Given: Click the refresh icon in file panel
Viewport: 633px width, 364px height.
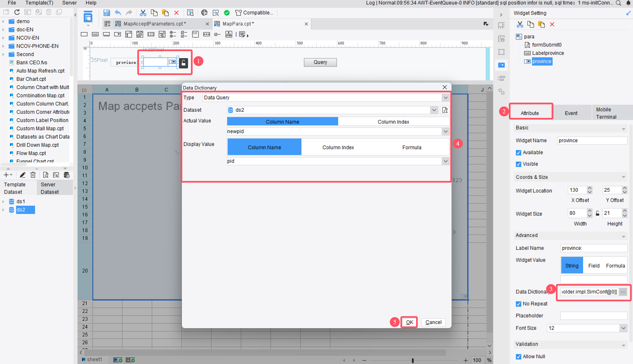Looking at the screenshot, I should pyautogui.click(x=17, y=12).
